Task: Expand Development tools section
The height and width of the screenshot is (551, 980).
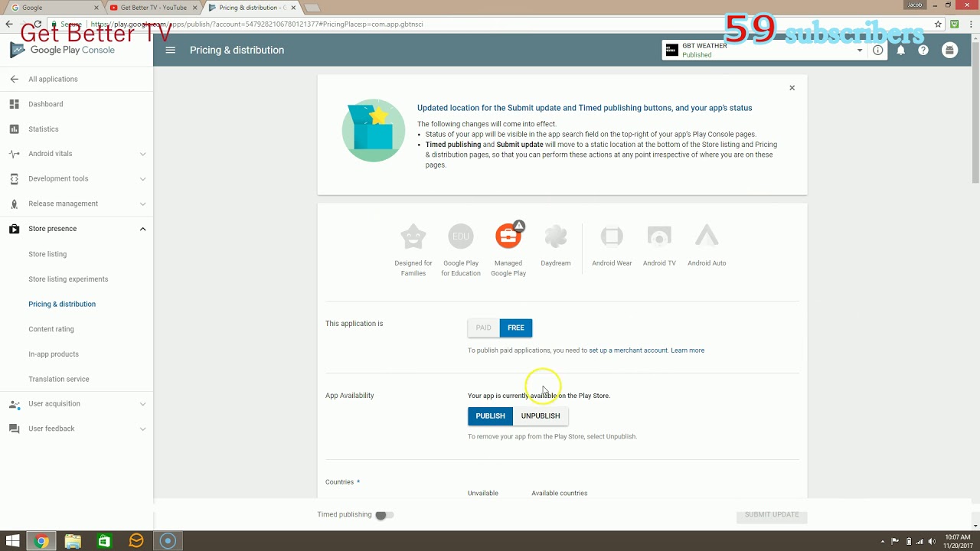Action: [x=142, y=179]
